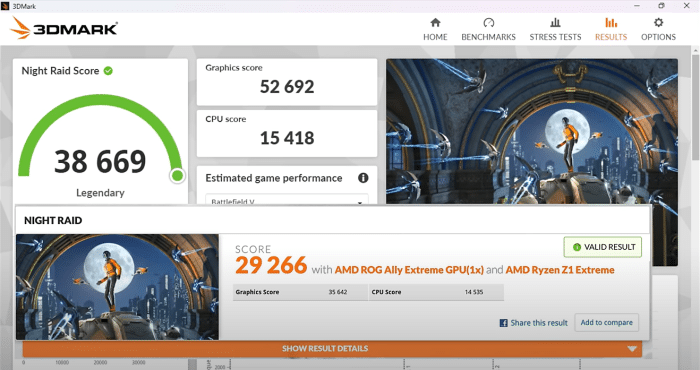Click the Valid Result badge
Image resolution: width=700 pixels, height=370 pixels.
pyautogui.click(x=603, y=247)
